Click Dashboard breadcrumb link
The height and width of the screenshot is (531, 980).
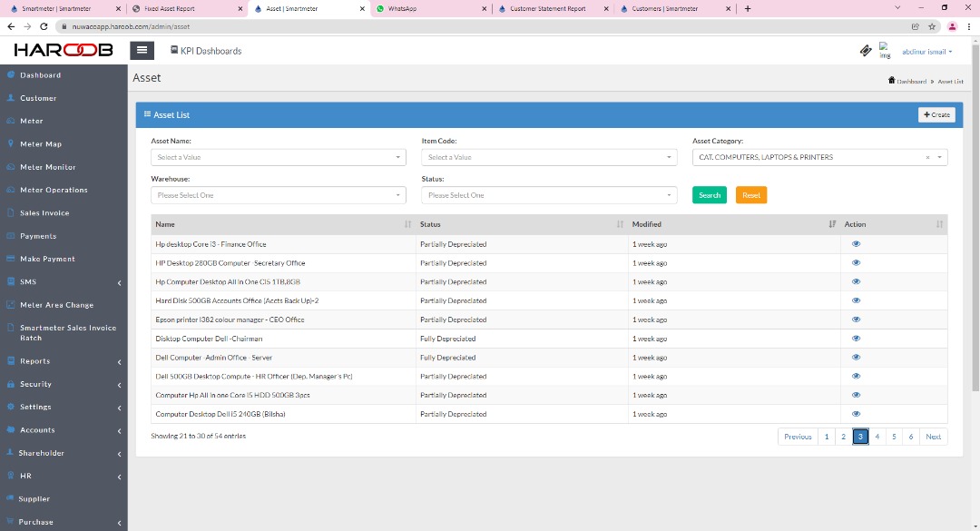coord(912,82)
